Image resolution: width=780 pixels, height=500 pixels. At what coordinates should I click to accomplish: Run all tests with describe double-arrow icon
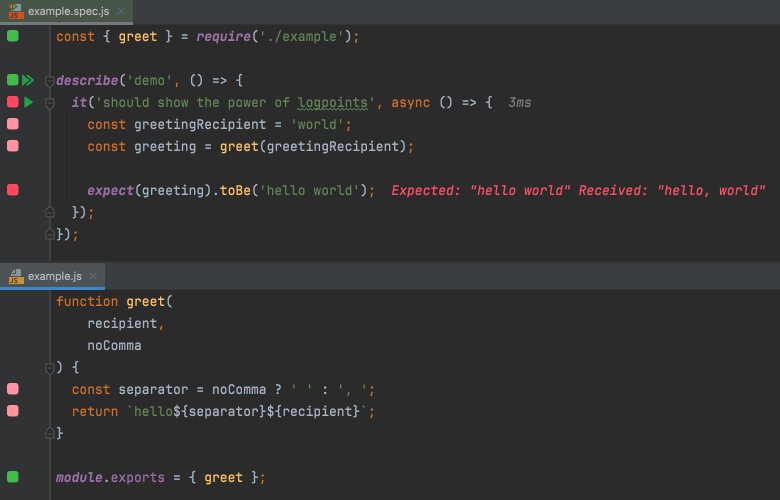coord(28,80)
